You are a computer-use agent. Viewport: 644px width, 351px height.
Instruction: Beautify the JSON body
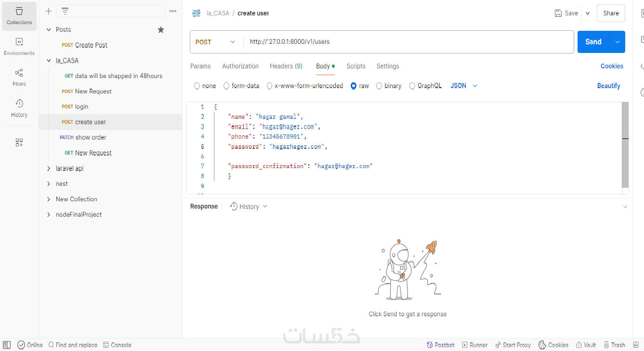click(x=609, y=86)
